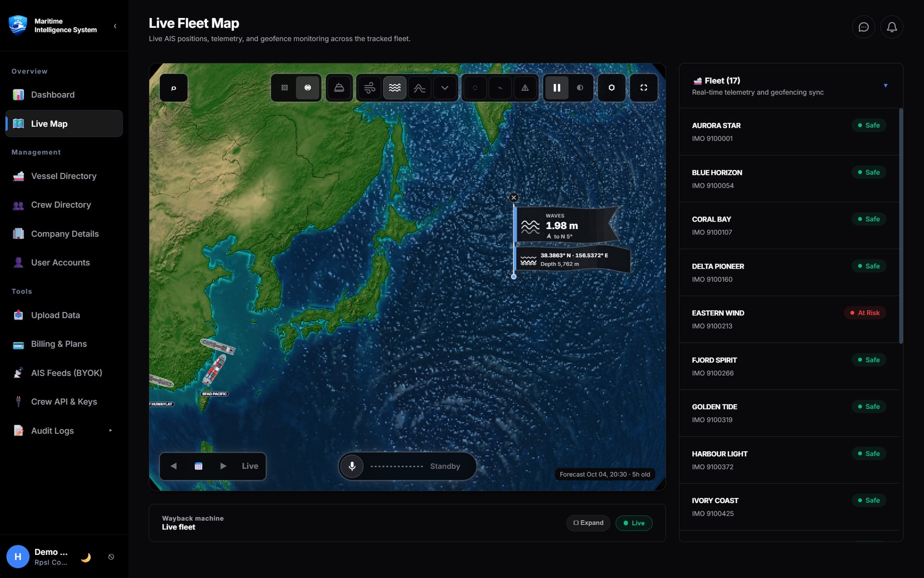Click the Live status button in Wayback bar

tap(634, 523)
